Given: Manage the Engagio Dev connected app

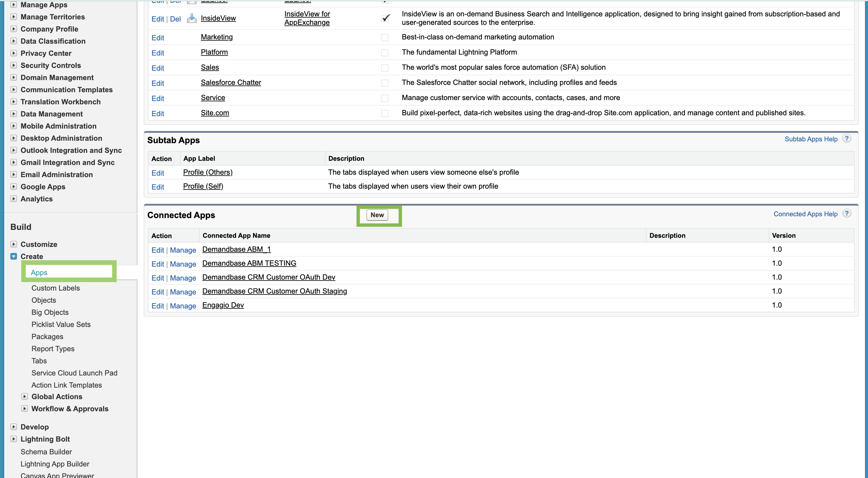Looking at the screenshot, I should pos(183,306).
